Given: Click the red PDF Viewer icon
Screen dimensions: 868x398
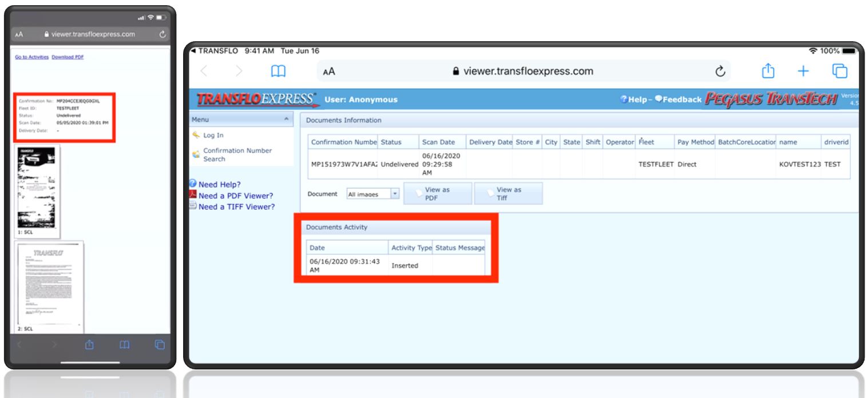Looking at the screenshot, I should [x=193, y=196].
